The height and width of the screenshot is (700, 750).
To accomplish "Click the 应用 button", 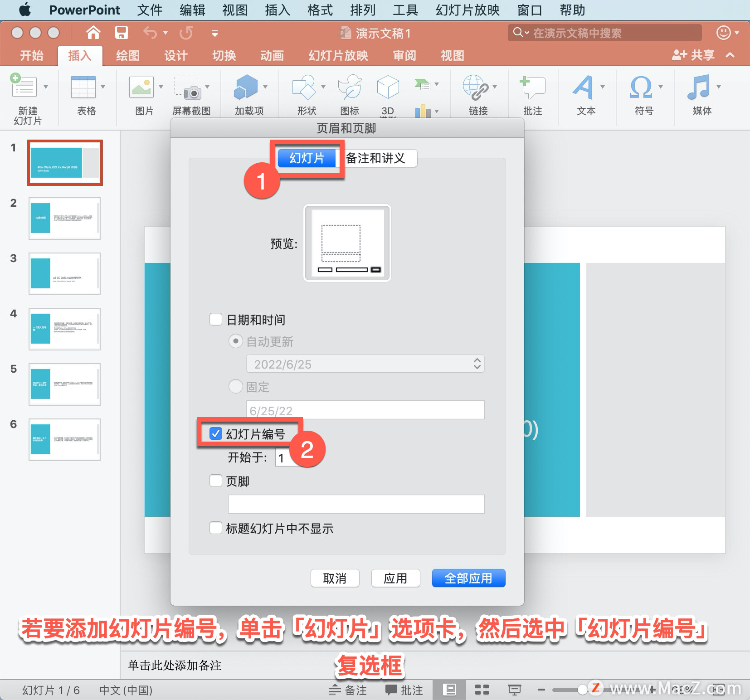I will (x=395, y=578).
